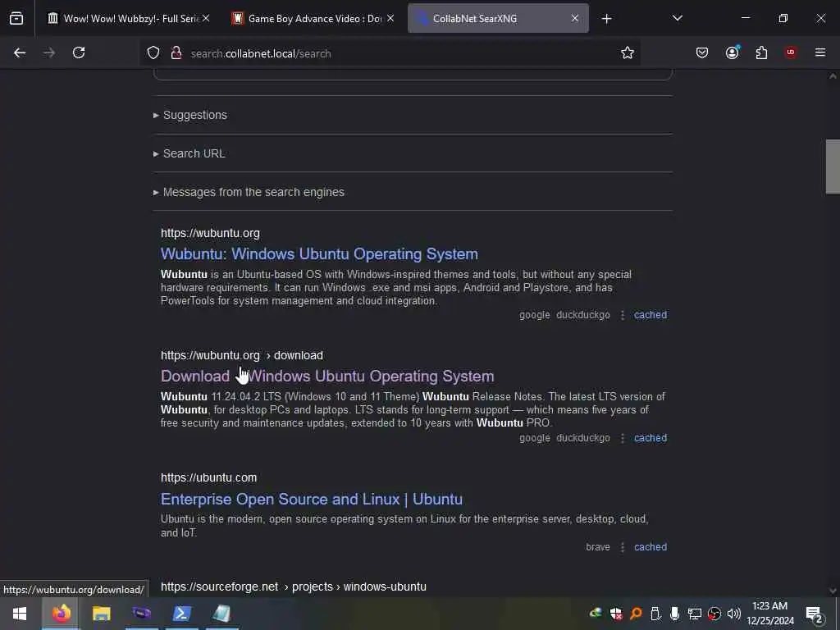Open the Pocket save icon
840x630 pixels.
click(x=702, y=52)
